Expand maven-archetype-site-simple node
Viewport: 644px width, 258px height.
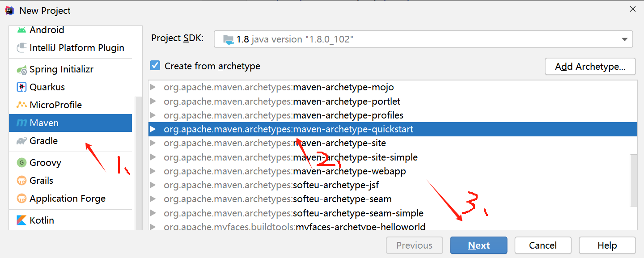point(153,157)
